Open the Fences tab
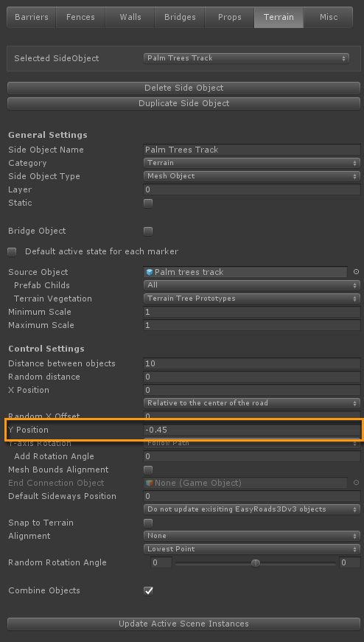The image size is (364, 642). (x=80, y=17)
